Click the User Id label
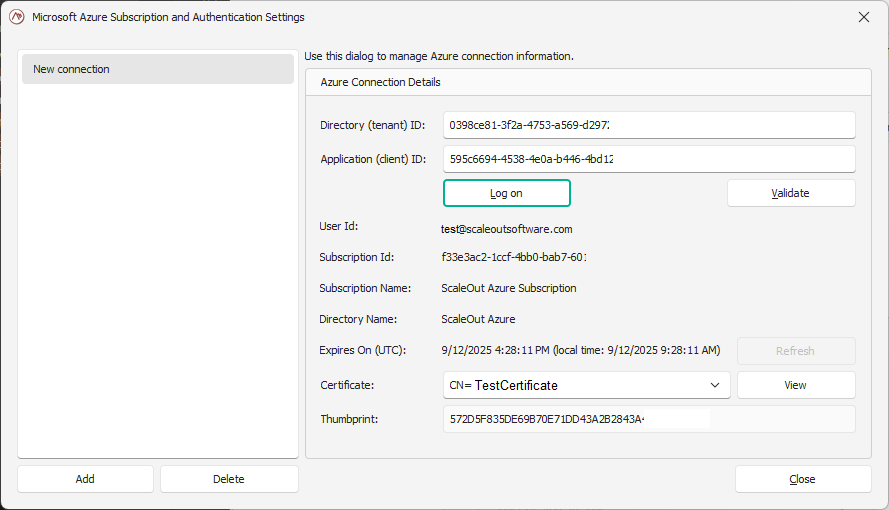The image size is (889, 510). [x=338, y=226]
